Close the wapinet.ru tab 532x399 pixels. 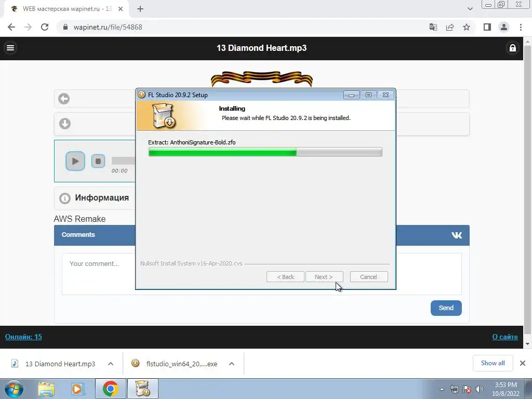click(x=121, y=9)
